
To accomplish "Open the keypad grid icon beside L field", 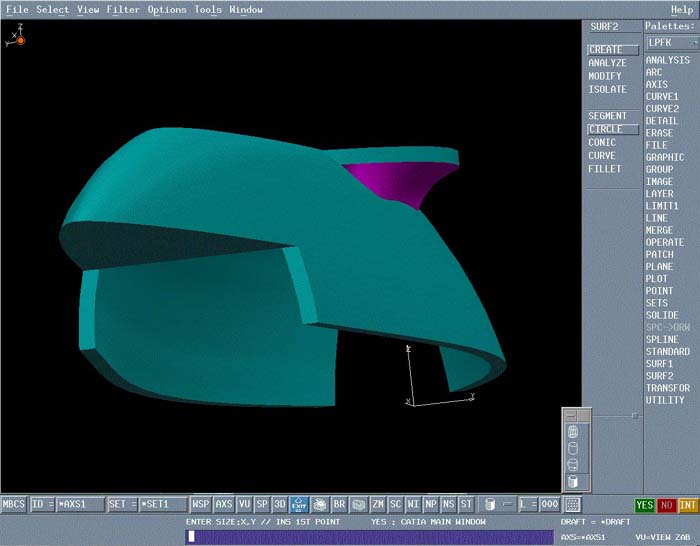I will (572, 505).
